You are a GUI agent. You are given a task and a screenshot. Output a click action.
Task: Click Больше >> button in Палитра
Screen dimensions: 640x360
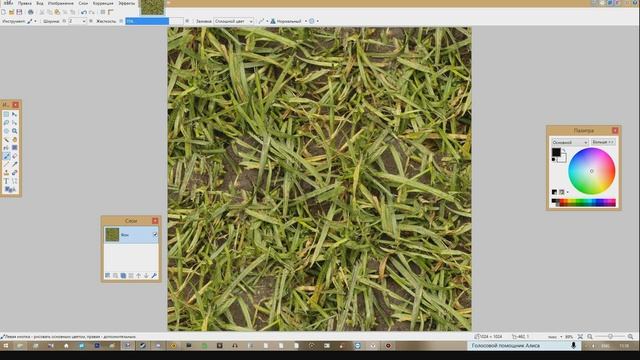click(x=603, y=142)
